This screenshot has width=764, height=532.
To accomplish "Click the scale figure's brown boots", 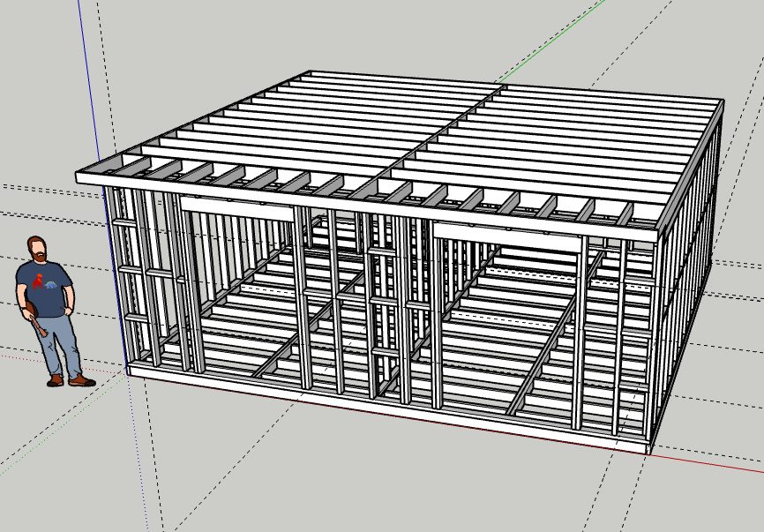I will [x=70, y=380].
